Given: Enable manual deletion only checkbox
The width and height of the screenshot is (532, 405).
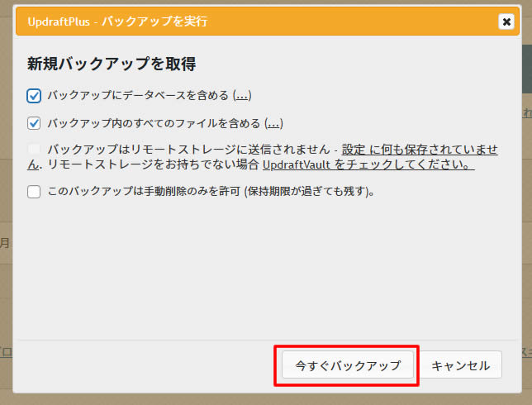Looking at the screenshot, I should 34,192.
